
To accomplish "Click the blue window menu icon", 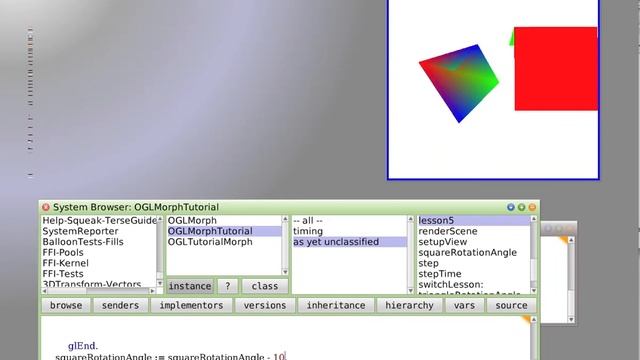I will click(511, 207).
